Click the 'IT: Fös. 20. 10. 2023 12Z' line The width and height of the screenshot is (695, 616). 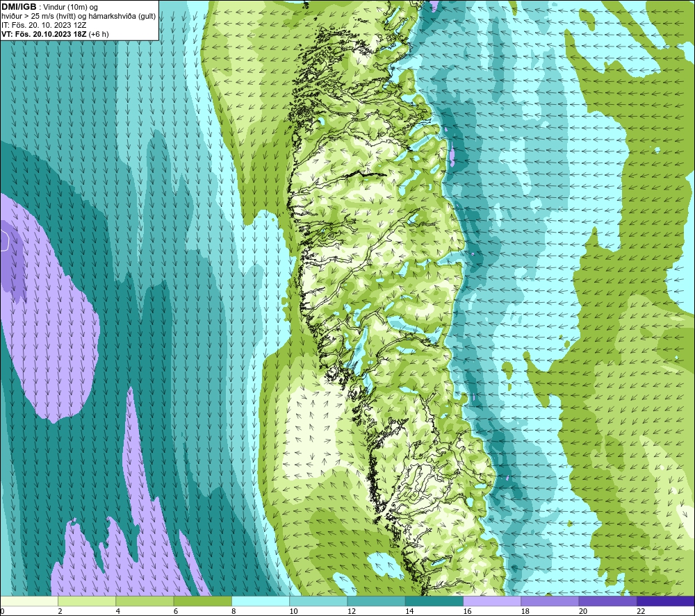coord(44,25)
